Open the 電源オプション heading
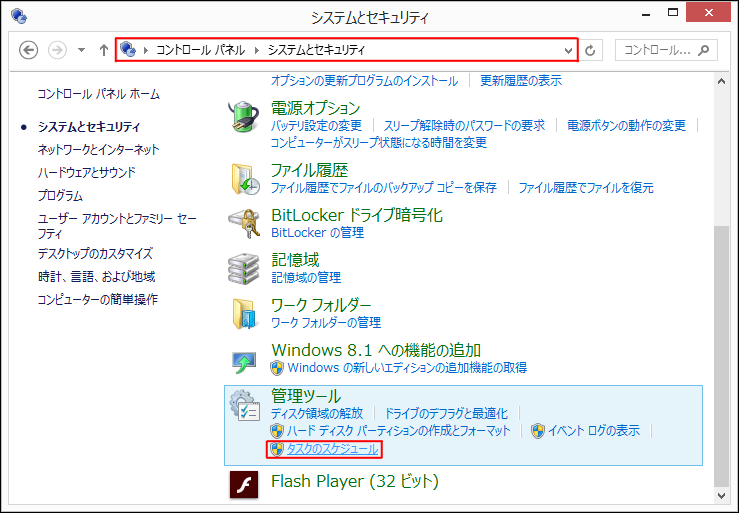This screenshot has width=739, height=513. pos(316,108)
